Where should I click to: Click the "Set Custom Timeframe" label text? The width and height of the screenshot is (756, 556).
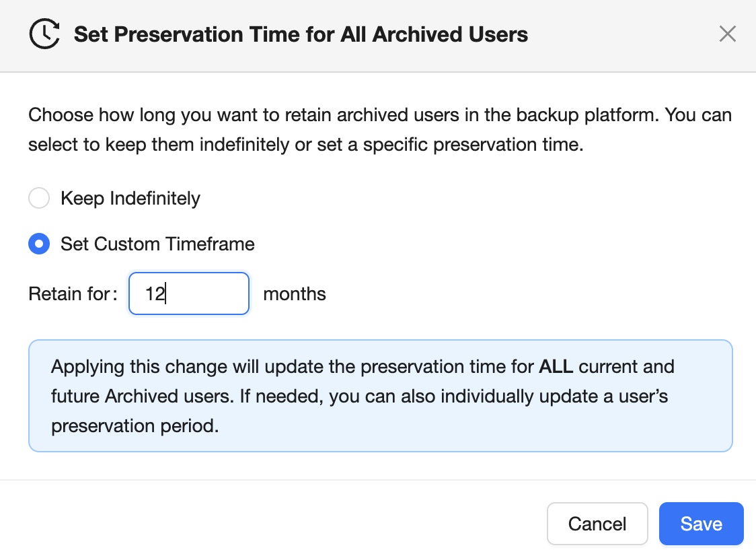coord(157,244)
